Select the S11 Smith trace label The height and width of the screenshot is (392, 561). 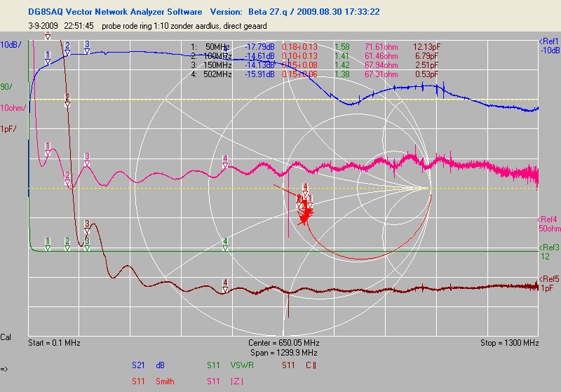pyautogui.click(x=153, y=381)
